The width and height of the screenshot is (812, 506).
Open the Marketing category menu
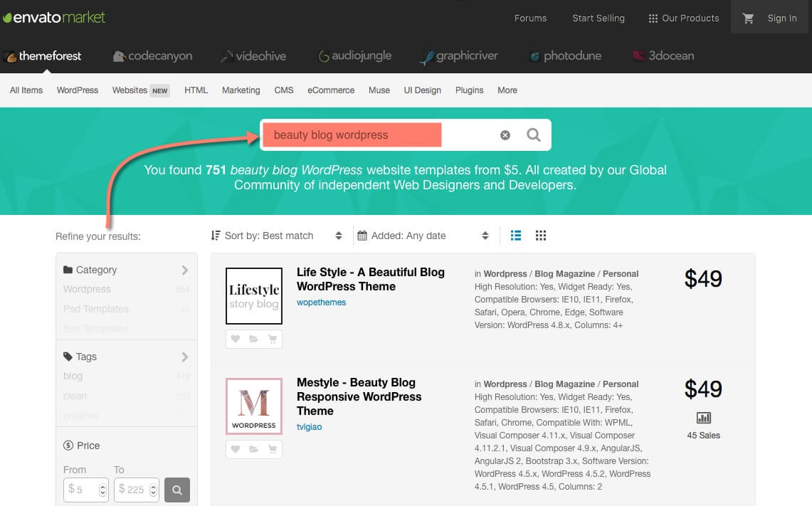click(x=241, y=90)
